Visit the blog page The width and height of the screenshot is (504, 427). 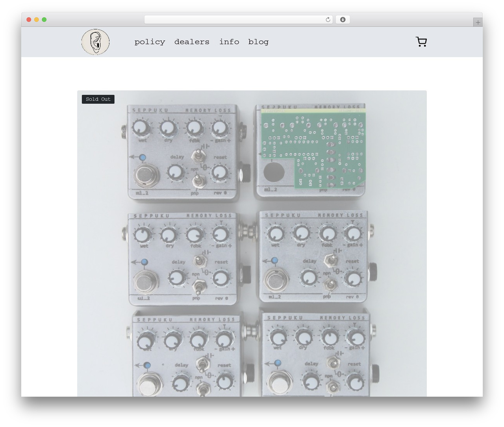click(x=258, y=42)
